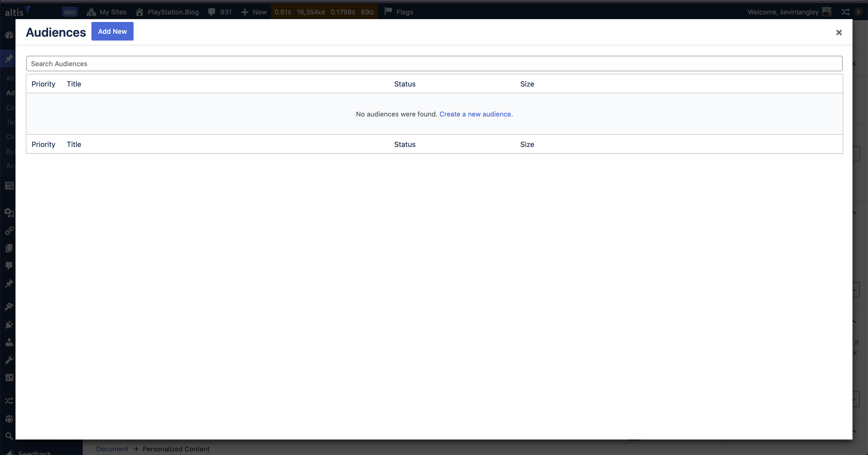Open the Users person icon in sidebar
Screen dimensions: 868x455
point(9,342)
